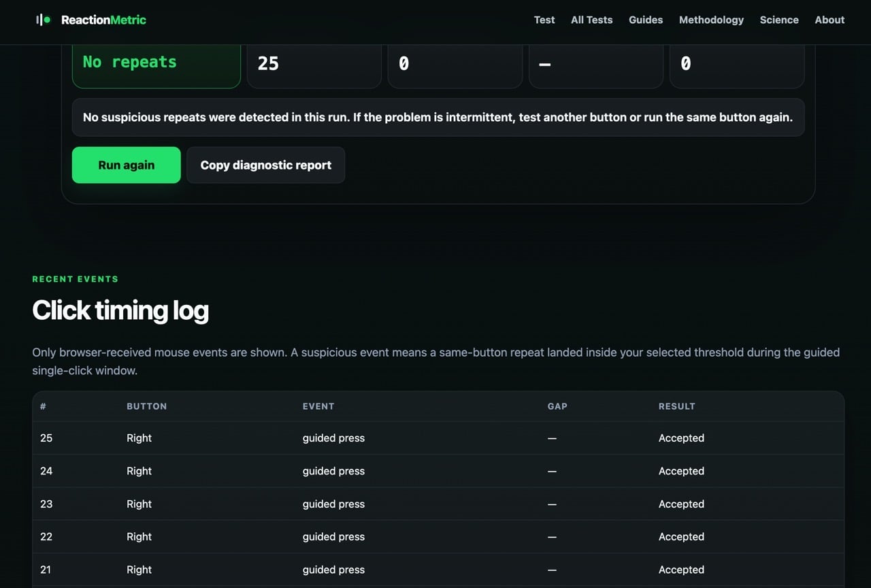Select log row number 25
This screenshot has width=871, height=588.
[438, 438]
